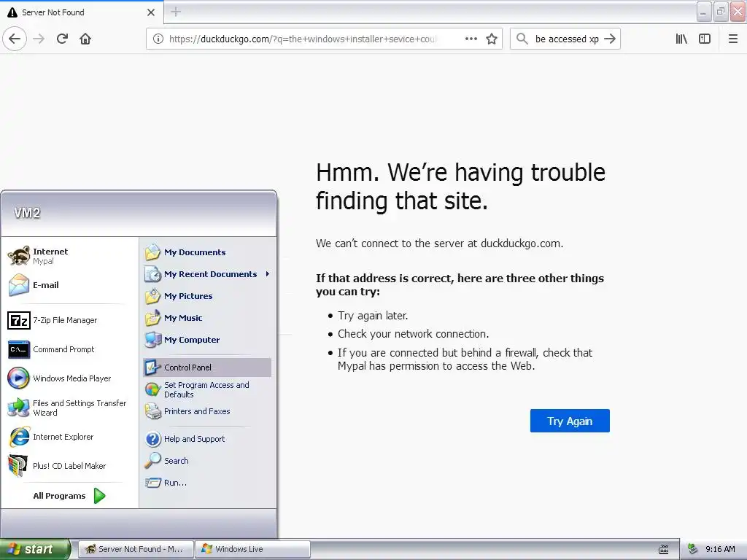Click the 9:16 AM taskbar clock
Viewport: 747px width, 560px height.
[x=720, y=549]
